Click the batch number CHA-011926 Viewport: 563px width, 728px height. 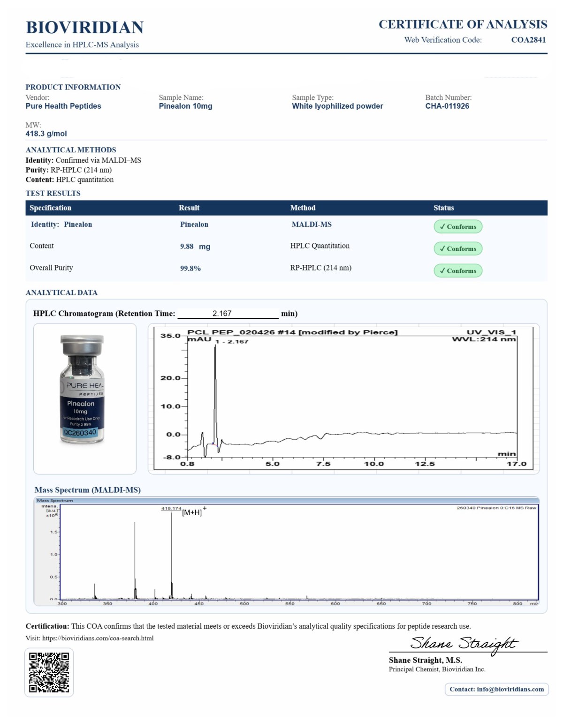click(447, 106)
